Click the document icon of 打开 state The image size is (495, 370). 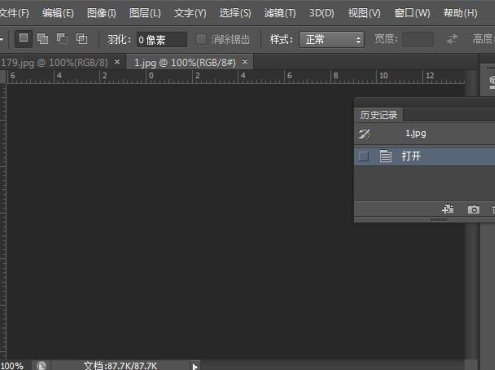pyautogui.click(x=385, y=156)
